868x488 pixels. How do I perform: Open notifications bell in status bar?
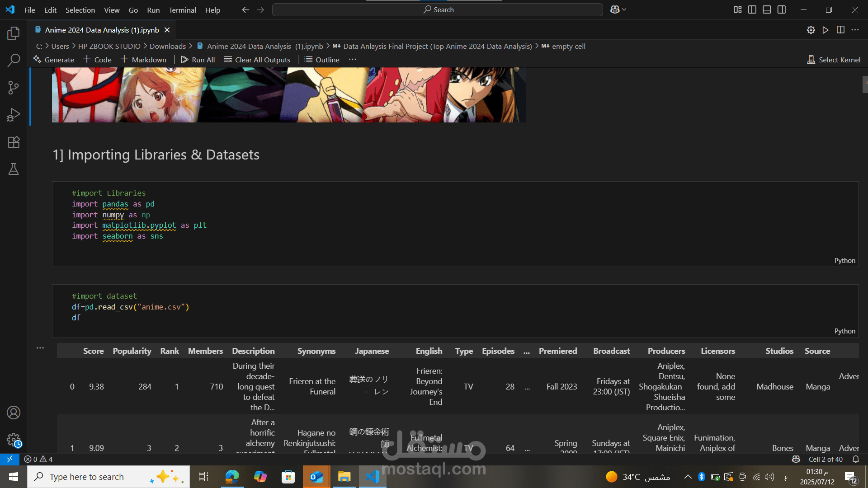pos(856,459)
